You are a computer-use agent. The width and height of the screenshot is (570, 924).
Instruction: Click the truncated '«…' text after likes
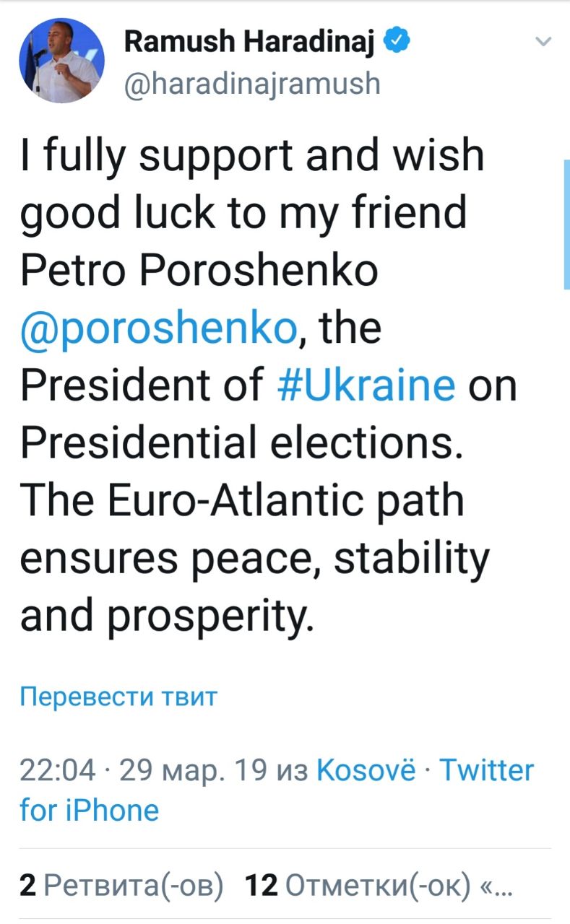coord(496,886)
